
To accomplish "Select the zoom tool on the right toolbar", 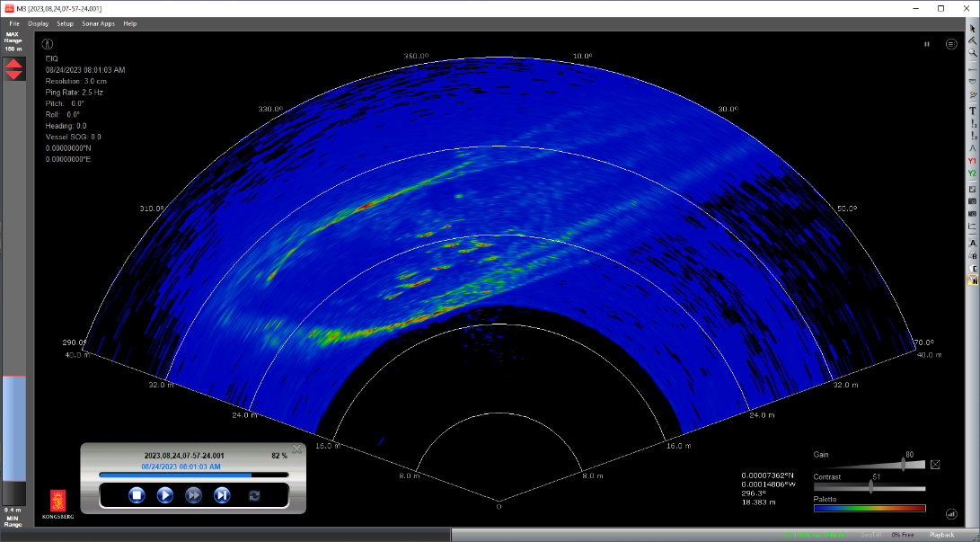I will [x=972, y=53].
